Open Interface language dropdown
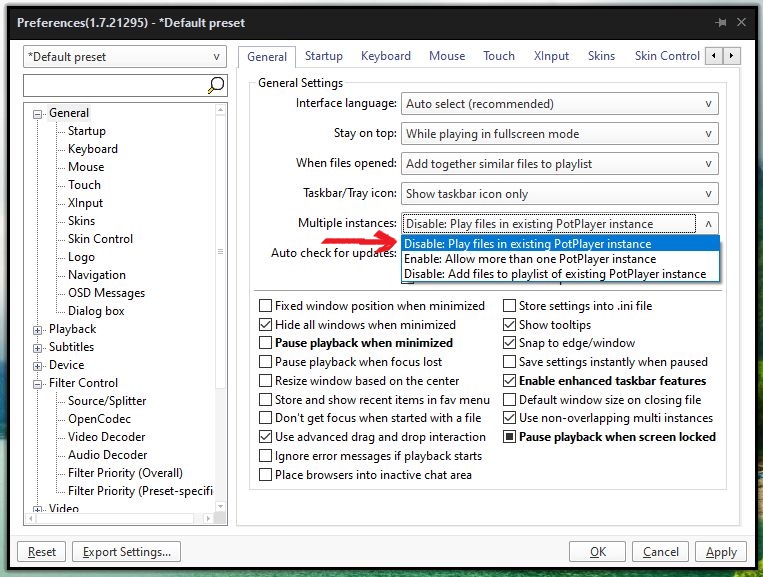 click(560, 104)
